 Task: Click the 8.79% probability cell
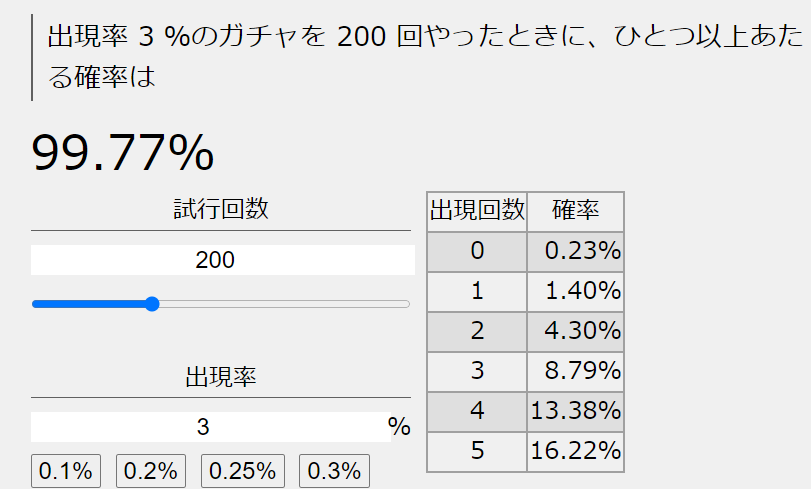coord(576,371)
